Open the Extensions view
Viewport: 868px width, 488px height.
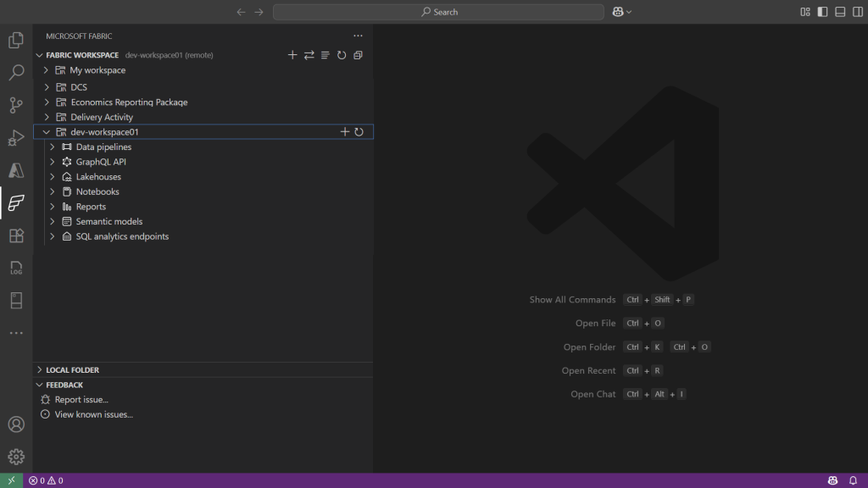point(16,236)
